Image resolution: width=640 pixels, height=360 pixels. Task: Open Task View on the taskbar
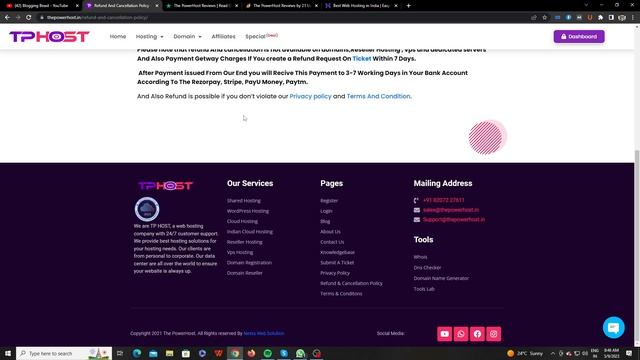point(120,353)
